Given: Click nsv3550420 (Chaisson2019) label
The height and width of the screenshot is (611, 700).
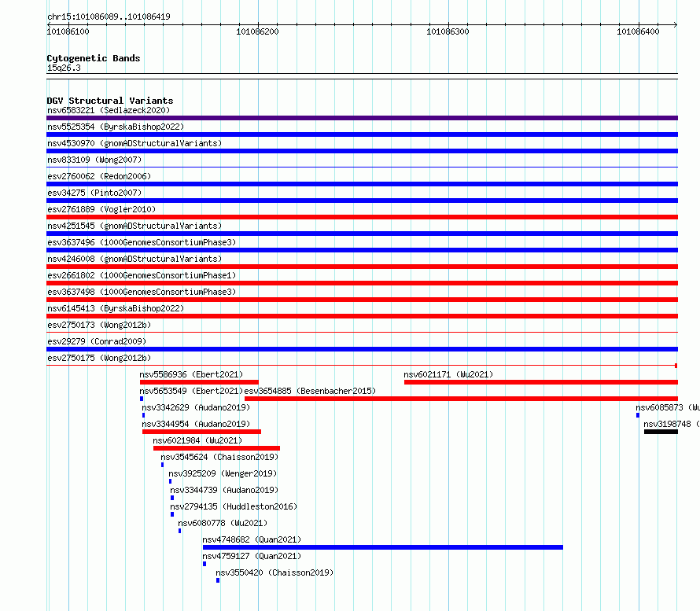Looking at the screenshot, I should coord(274,572).
